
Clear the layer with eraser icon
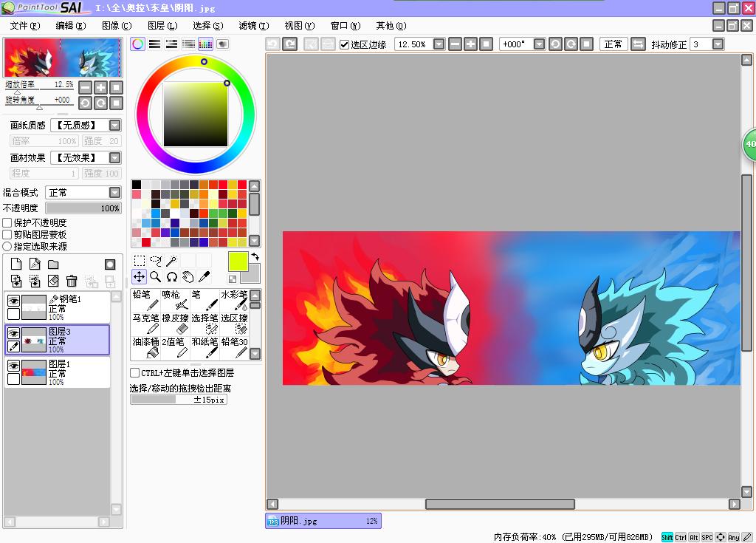(x=53, y=281)
